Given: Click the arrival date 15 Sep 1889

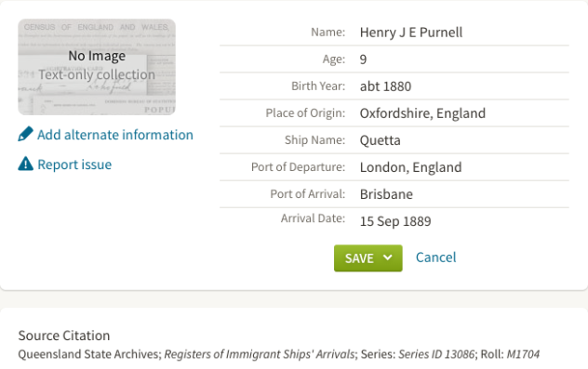Looking at the screenshot, I should 395,221.
